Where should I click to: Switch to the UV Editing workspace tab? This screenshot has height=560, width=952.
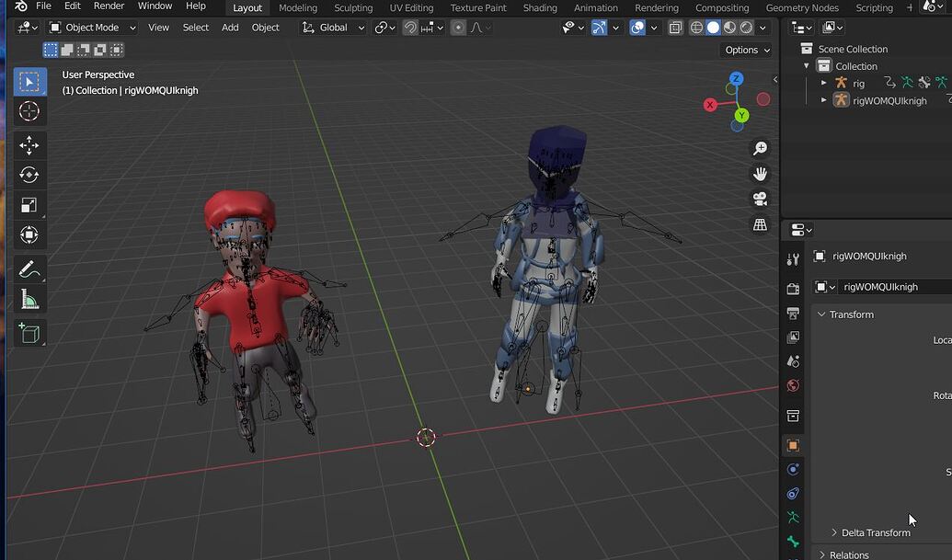pos(412,8)
